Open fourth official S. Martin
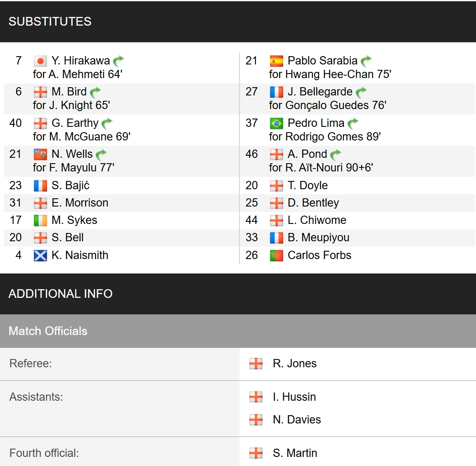The image size is (476, 466). pos(295,453)
